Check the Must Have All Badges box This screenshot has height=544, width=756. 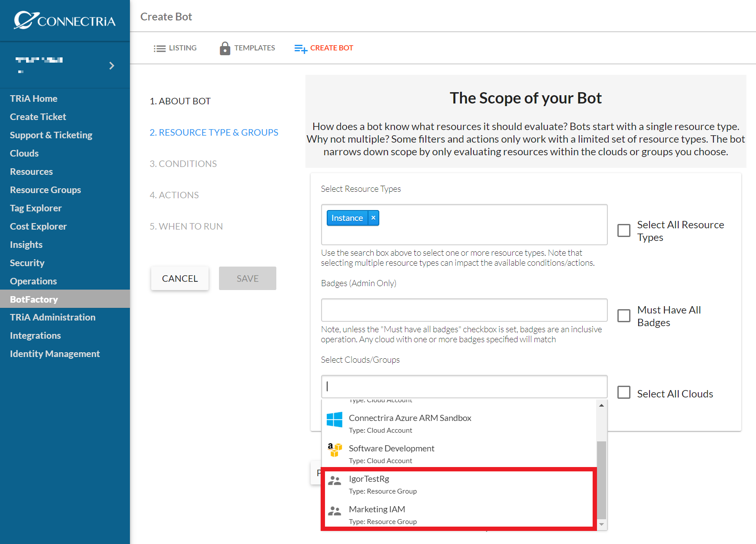point(624,316)
